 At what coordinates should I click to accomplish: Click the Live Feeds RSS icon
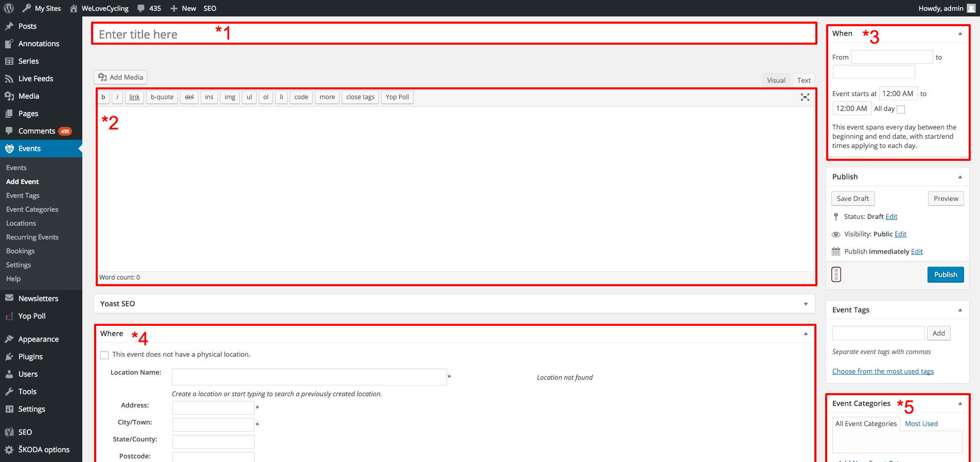tap(9, 79)
